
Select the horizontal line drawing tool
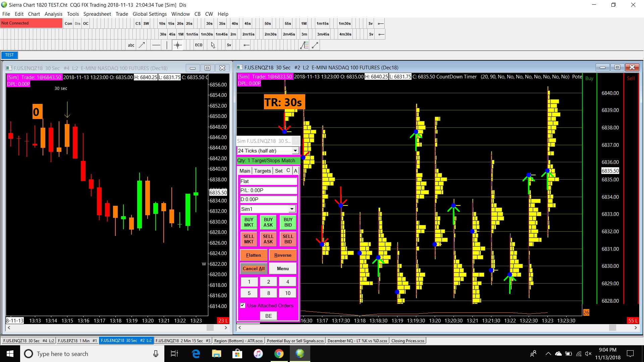pyautogui.click(x=156, y=45)
